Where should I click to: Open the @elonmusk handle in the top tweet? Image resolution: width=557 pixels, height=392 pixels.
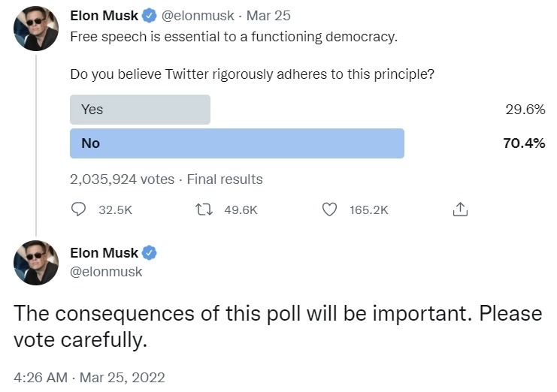[x=198, y=16]
